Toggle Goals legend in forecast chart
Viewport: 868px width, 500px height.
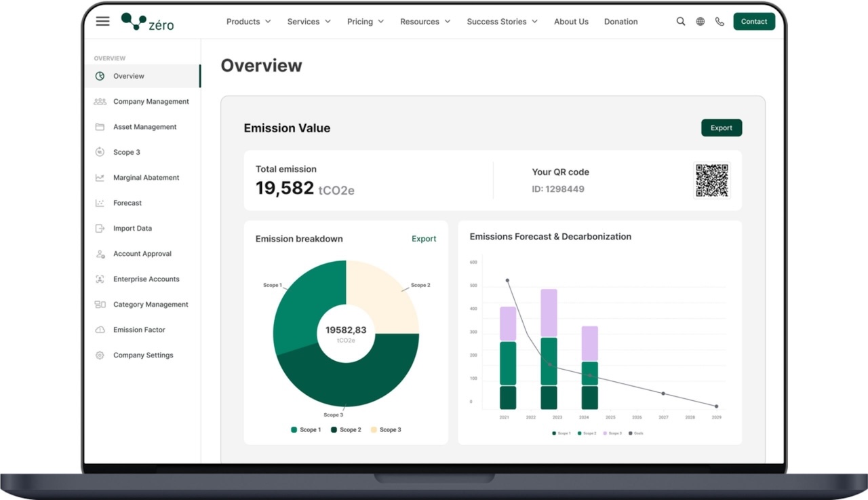tap(636, 433)
